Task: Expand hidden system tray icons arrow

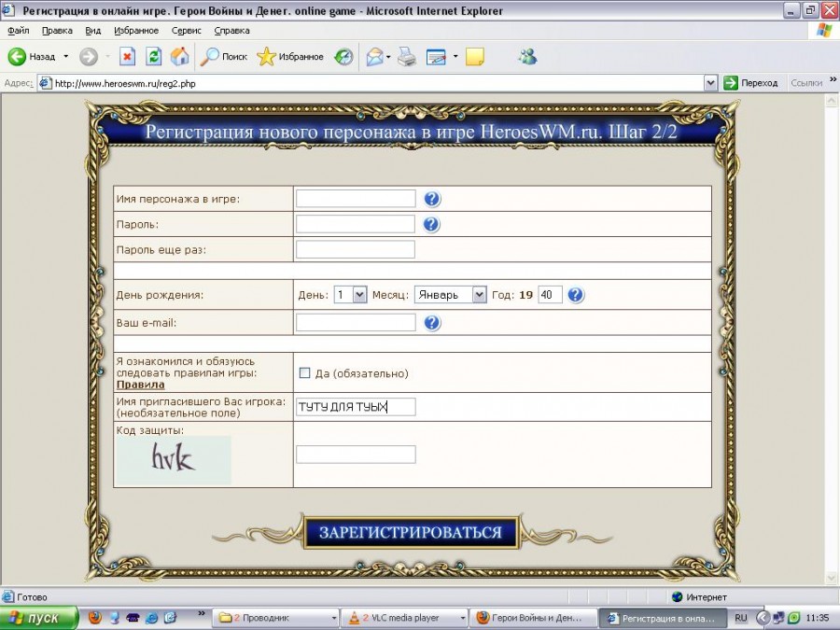Action: 762,618
